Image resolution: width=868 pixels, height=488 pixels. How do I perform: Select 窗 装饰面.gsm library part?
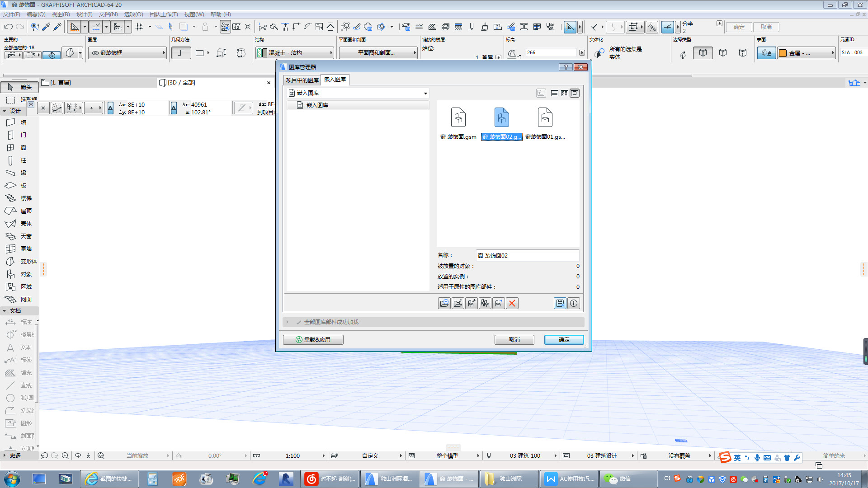[x=458, y=123]
